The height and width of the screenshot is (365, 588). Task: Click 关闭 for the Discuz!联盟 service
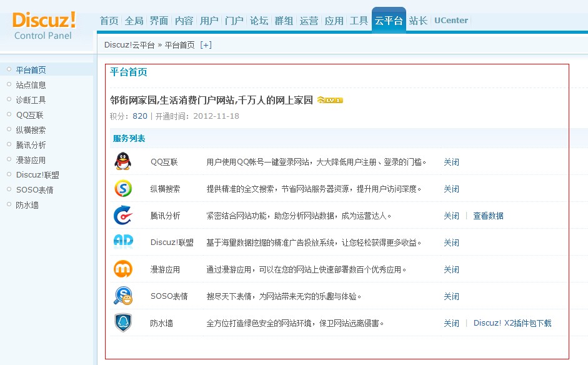pyautogui.click(x=452, y=242)
